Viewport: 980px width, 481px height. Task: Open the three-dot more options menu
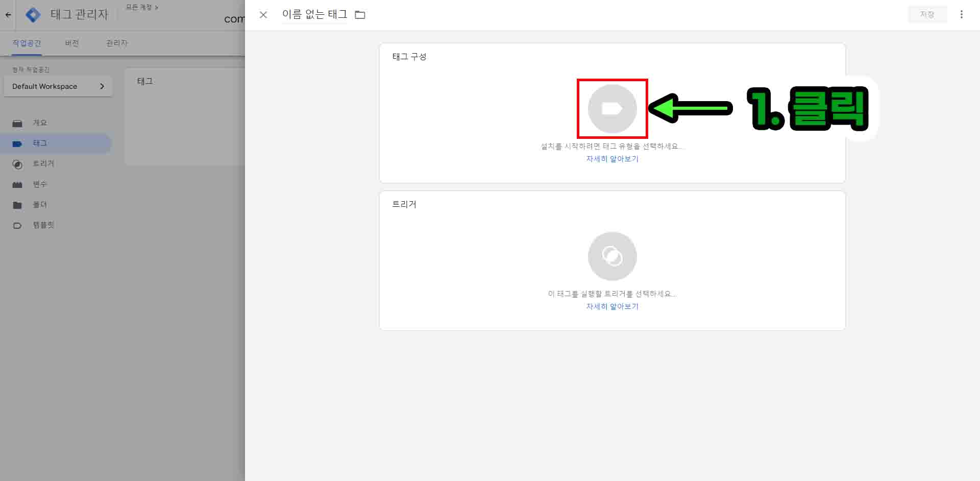pyautogui.click(x=961, y=14)
